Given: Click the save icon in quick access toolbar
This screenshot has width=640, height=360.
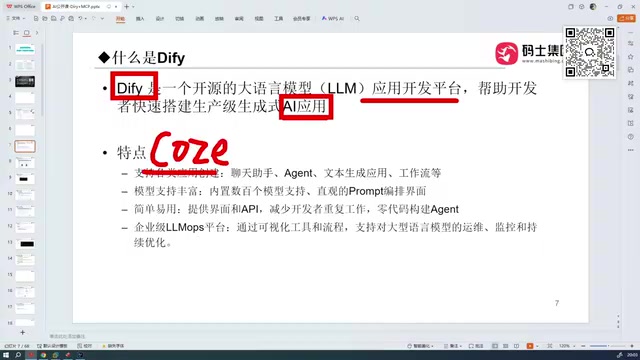Looking at the screenshot, I should pyautogui.click(x=36, y=18).
